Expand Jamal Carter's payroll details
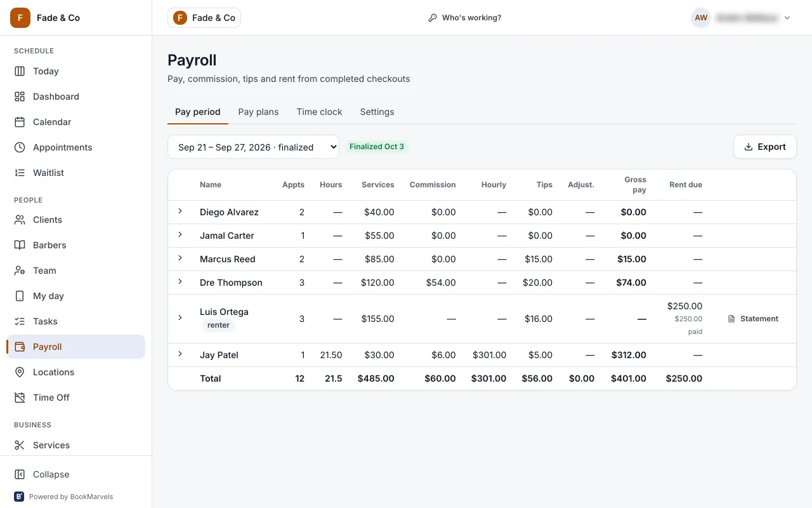This screenshot has height=508, width=812. (180, 235)
